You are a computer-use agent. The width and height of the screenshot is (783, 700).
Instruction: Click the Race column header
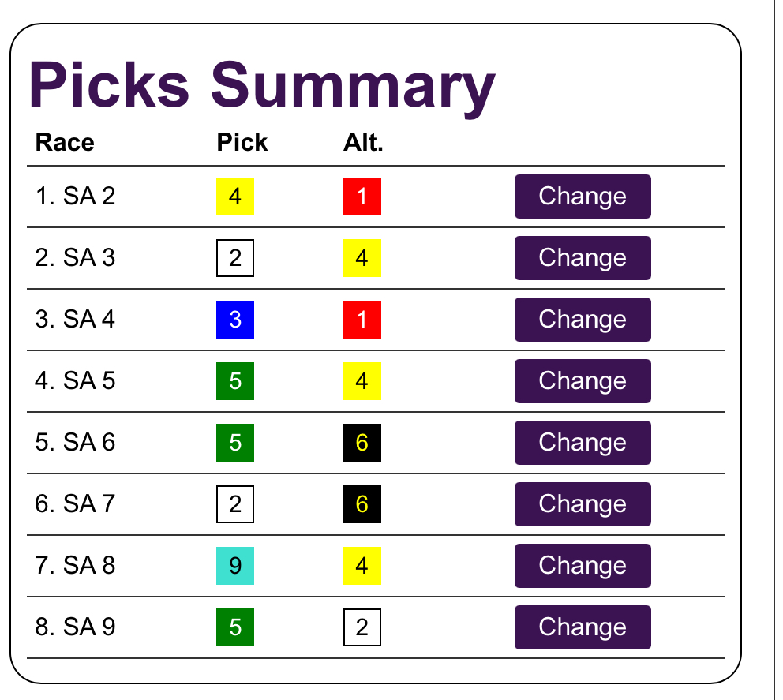click(65, 143)
